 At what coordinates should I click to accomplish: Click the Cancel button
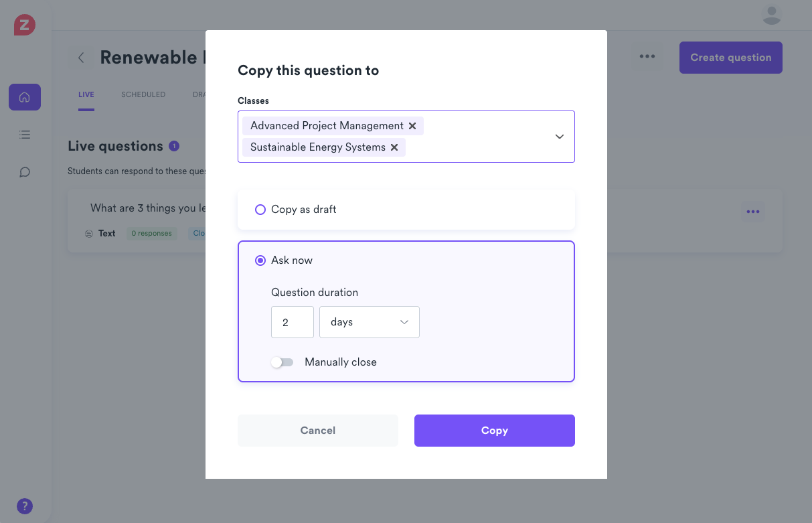pyautogui.click(x=318, y=431)
